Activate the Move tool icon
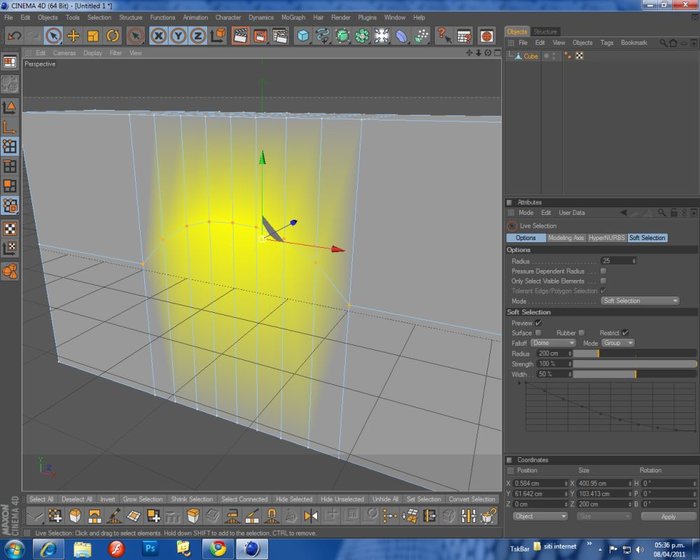The image size is (700, 560). click(73, 36)
